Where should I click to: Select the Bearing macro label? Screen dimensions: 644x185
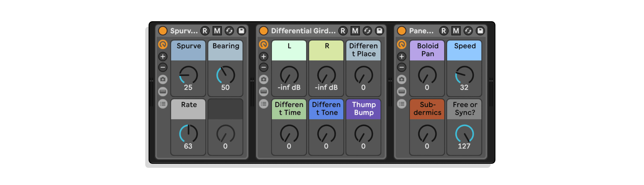pos(226,50)
